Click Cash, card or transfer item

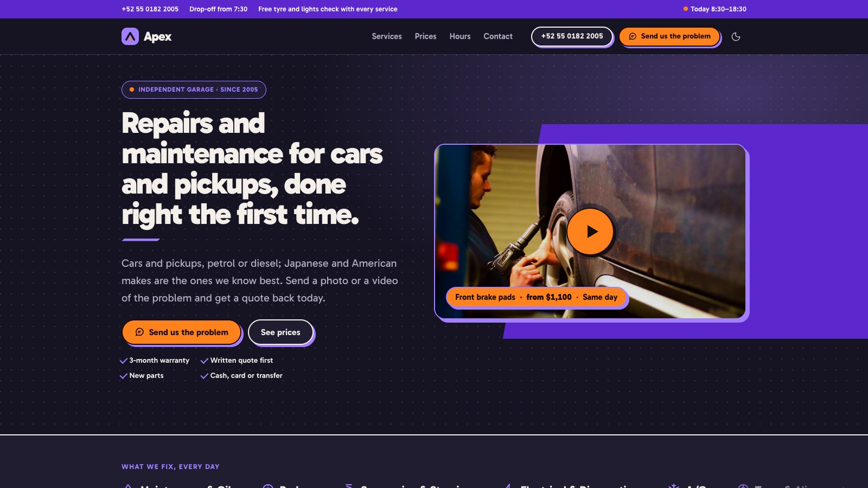pyautogui.click(x=241, y=376)
